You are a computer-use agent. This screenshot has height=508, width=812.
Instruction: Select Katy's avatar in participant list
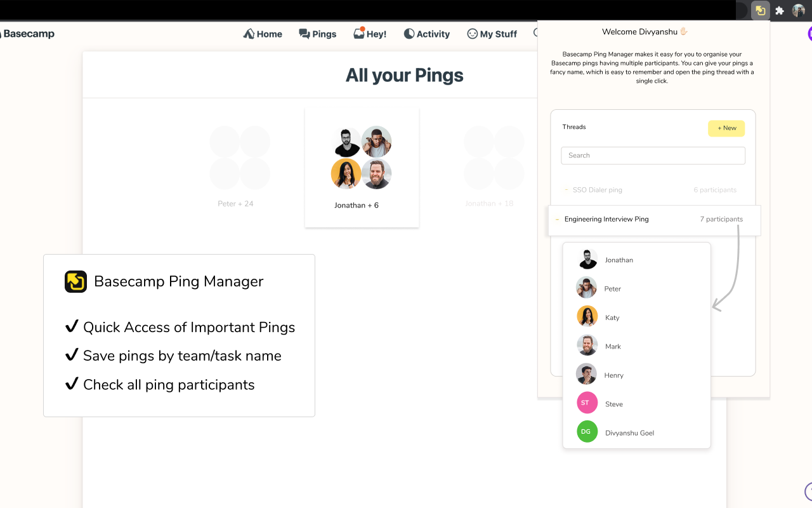587,316
